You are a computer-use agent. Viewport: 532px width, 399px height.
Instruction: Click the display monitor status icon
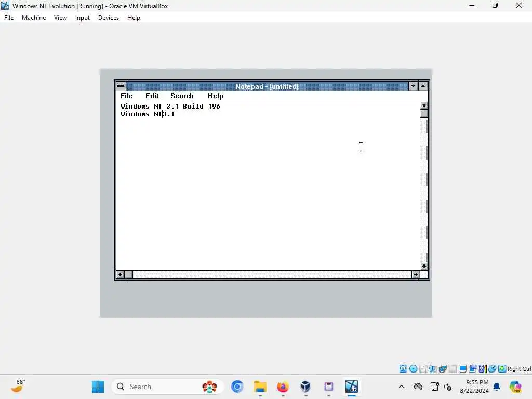click(x=462, y=369)
